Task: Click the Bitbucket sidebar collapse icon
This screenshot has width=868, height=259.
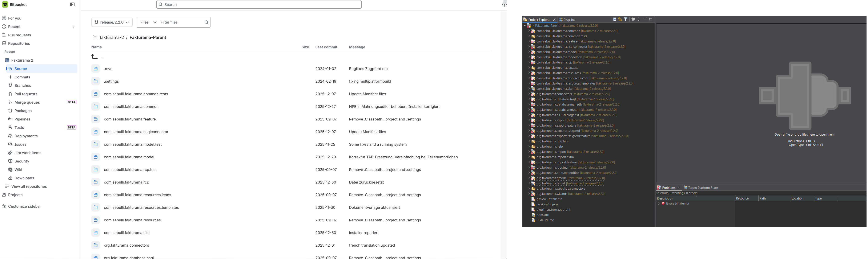Action: pyautogui.click(x=72, y=4)
